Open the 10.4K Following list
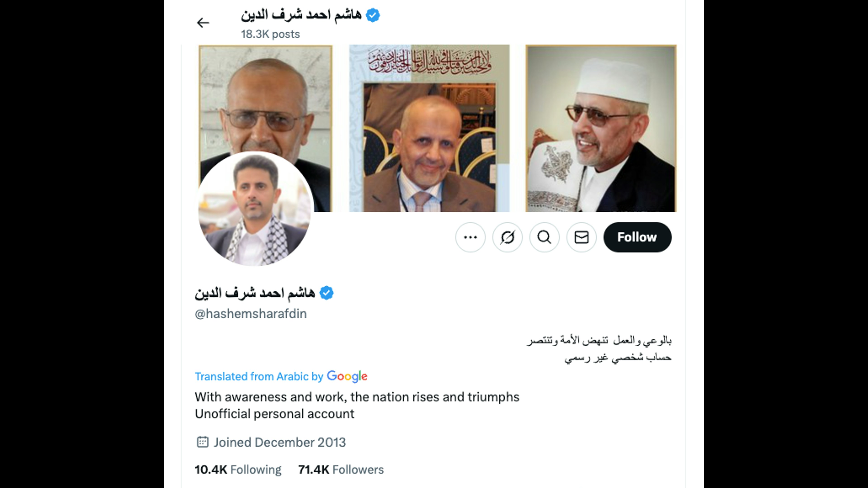Image resolution: width=868 pixels, height=488 pixels. (238, 469)
